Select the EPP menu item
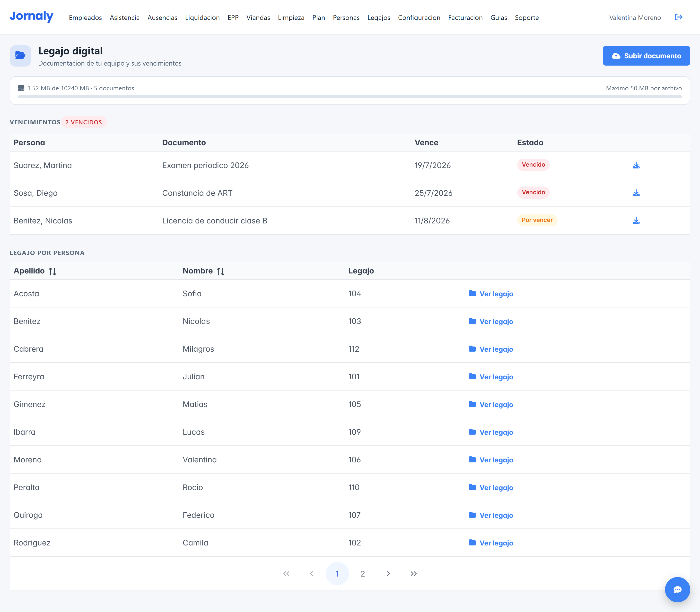 coord(233,17)
